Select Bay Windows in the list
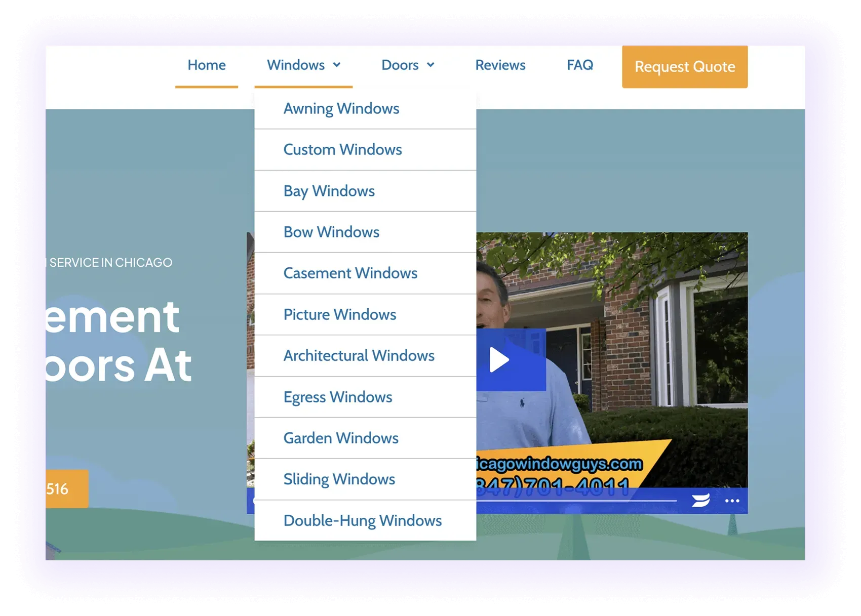 click(x=365, y=191)
